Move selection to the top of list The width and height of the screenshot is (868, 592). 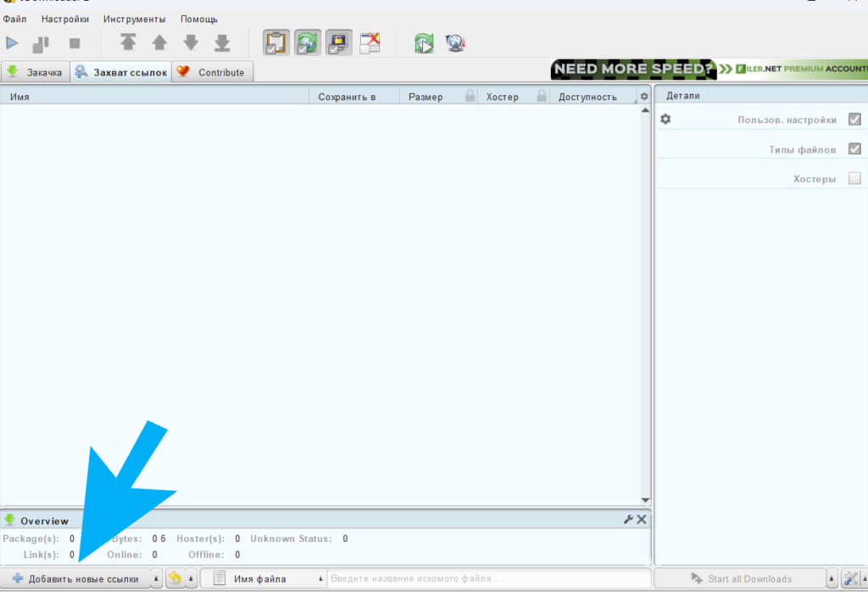(x=128, y=42)
